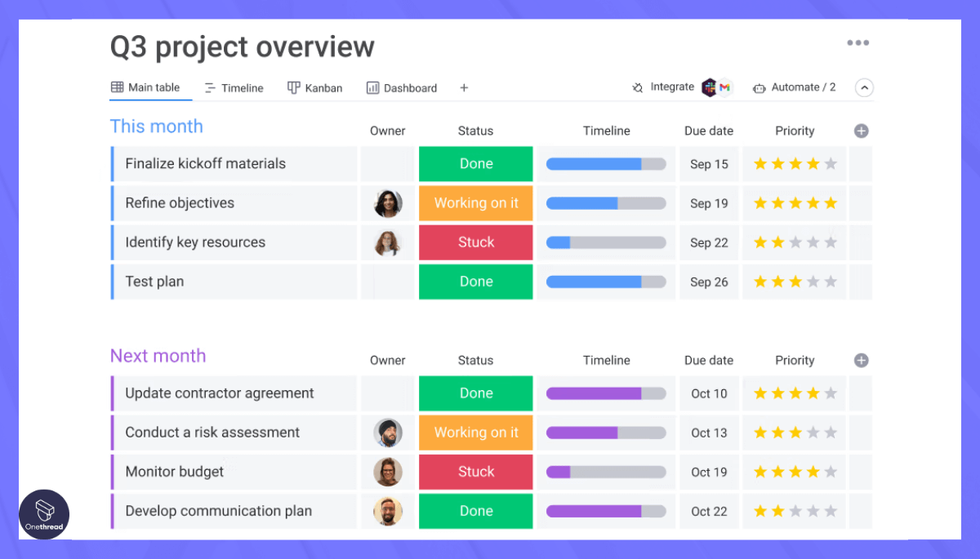Viewport: 980px width, 559px height.
Task: Click the Stuck status on Identify key resources
Action: 475,242
